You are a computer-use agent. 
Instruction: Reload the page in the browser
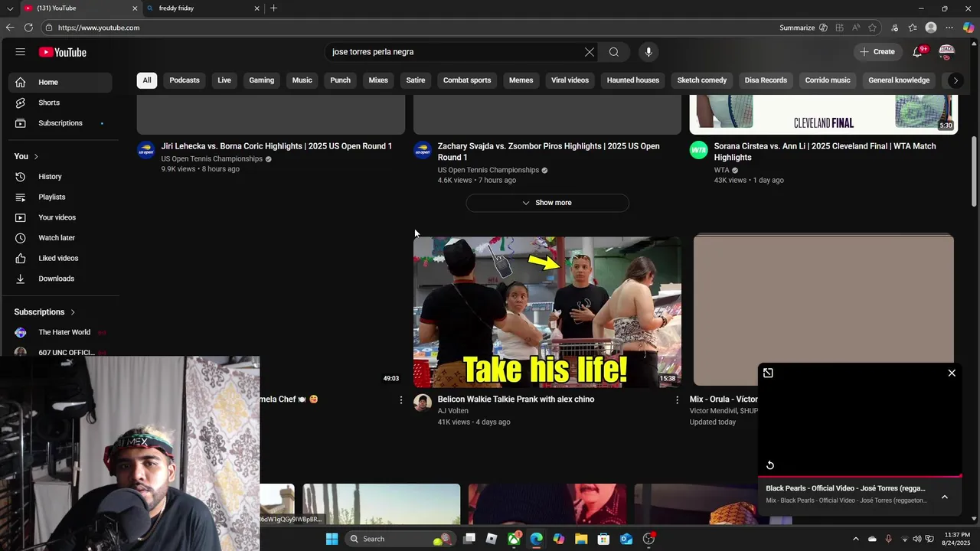[28, 28]
